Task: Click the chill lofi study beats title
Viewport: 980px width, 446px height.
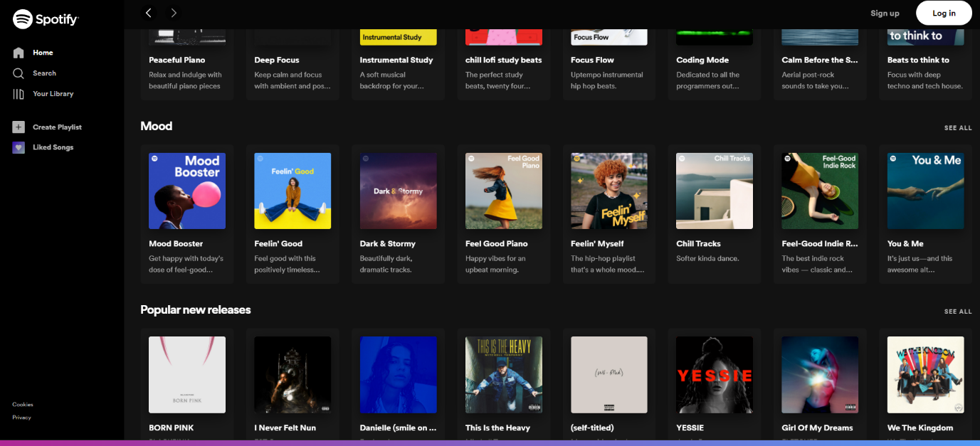Action: click(x=503, y=60)
